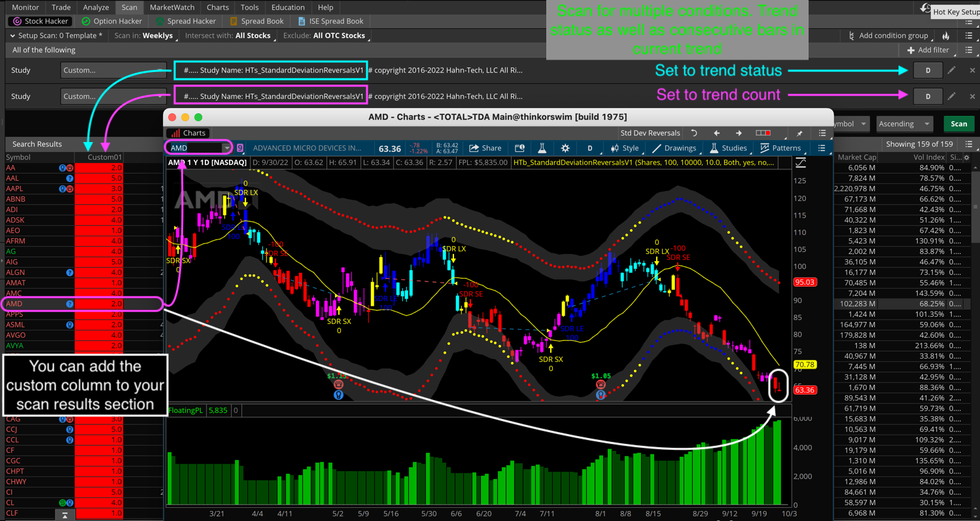Click the chart undo arrow icon
Viewport: 980px width, 521px height.
point(693,133)
